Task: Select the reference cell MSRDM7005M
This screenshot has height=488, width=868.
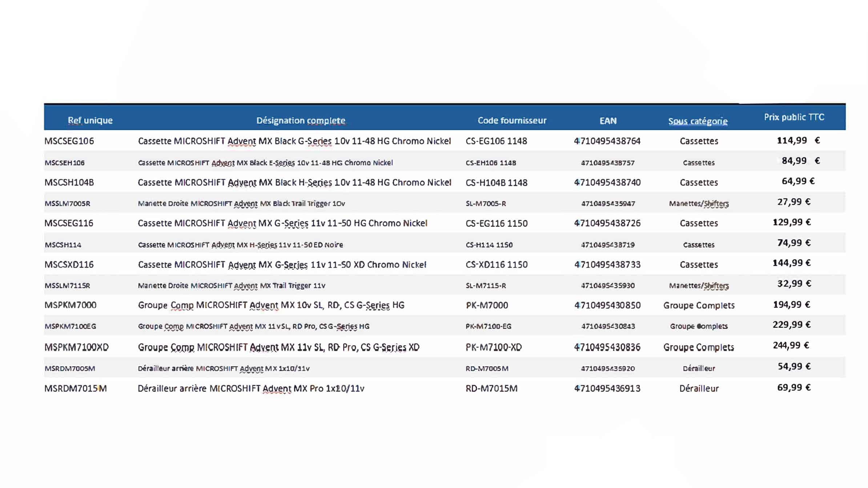Action: tap(70, 368)
